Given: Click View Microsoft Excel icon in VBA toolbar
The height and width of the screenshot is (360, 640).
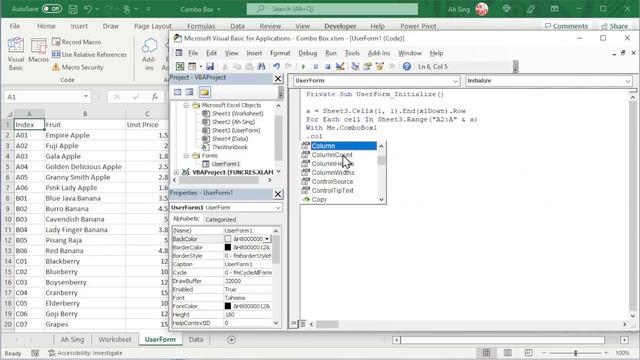Looking at the screenshot, I should pyautogui.click(x=180, y=67).
